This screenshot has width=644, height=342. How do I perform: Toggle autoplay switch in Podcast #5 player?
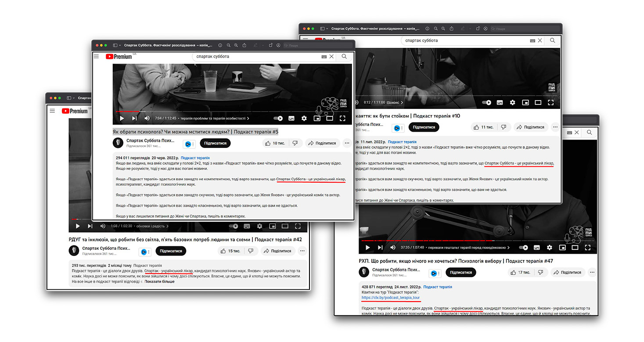point(278,119)
